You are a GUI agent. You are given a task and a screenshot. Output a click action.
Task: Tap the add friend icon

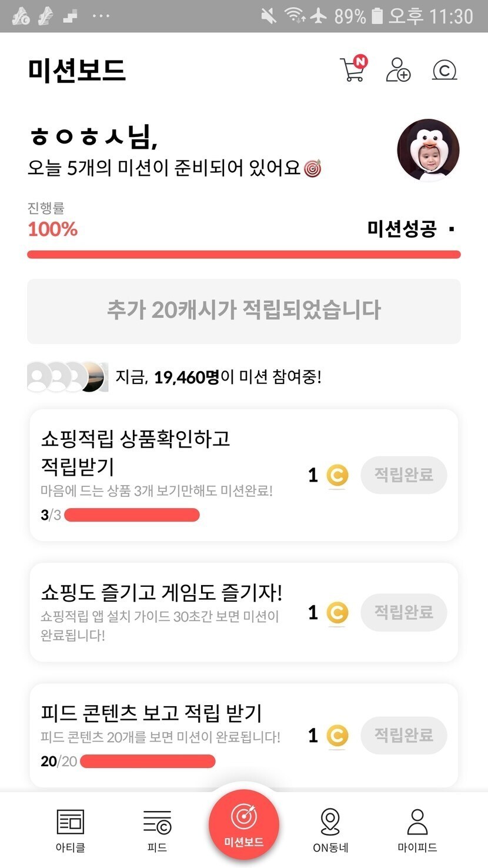point(398,70)
